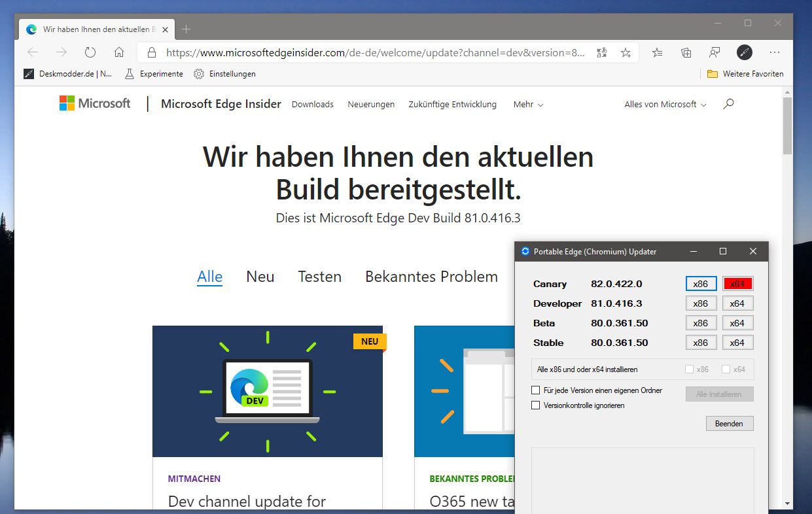Open the translate page icon in address bar
The width and height of the screenshot is (812, 514).
[602, 52]
